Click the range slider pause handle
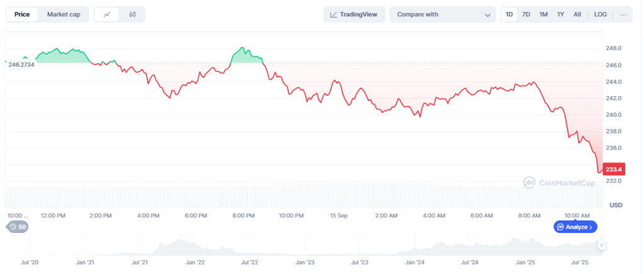The height and width of the screenshot is (274, 644). point(602,245)
